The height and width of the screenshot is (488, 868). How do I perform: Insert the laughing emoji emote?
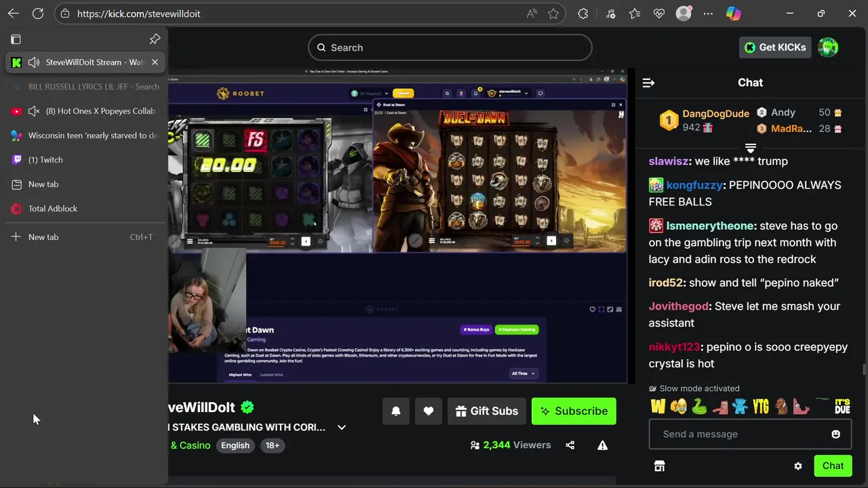coord(678,407)
